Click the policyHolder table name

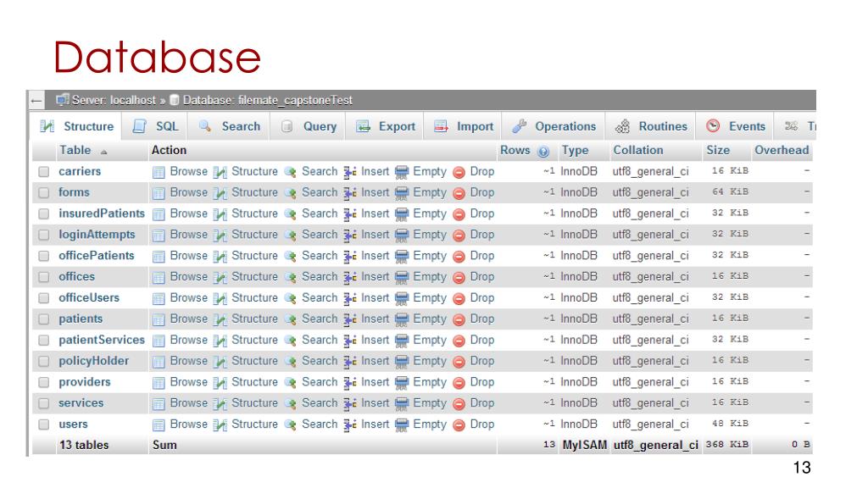(x=93, y=361)
